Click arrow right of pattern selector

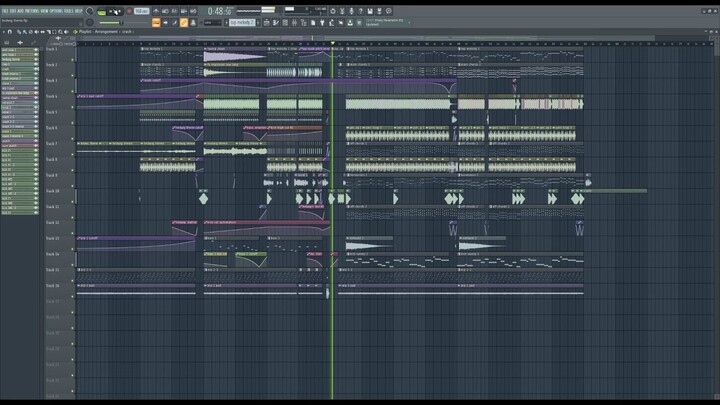(x=258, y=22)
